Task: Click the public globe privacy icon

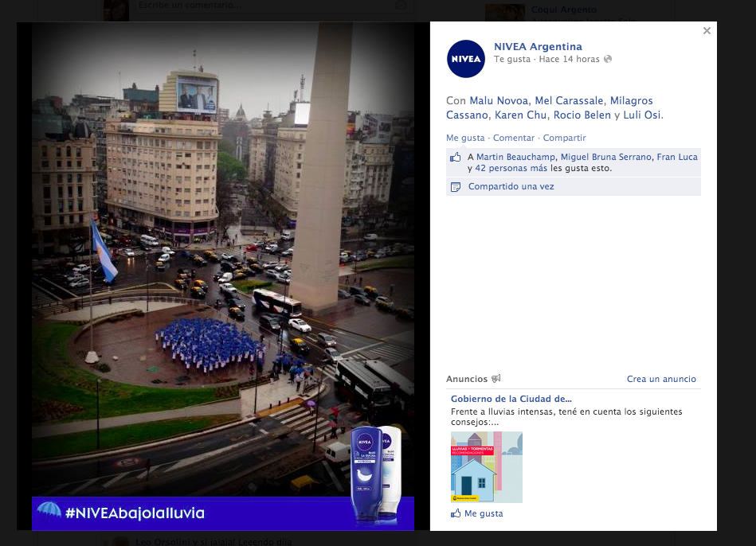Action: [608, 59]
